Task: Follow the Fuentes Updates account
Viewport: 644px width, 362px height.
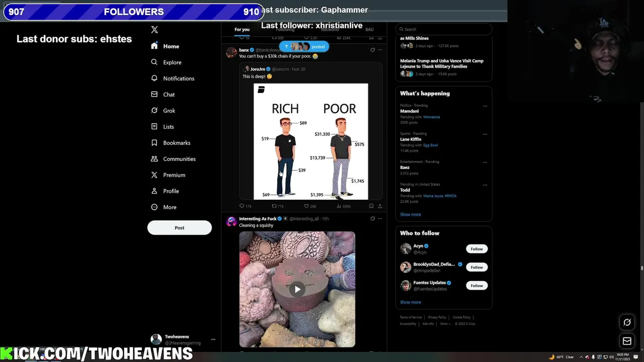Action: (x=476, y=286)
